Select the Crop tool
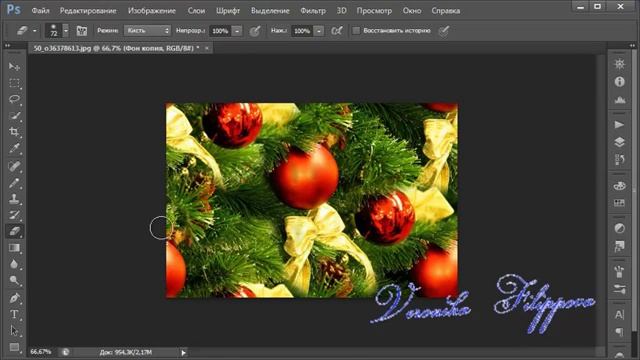The width and height of the screenshot is (640, 360). [x=14, y=132]
